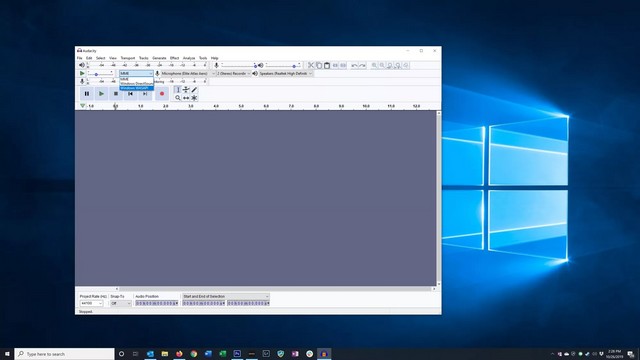This screenshot has width=640, height=360.
Task: Open the audio host MME dropdown
Action: click(136, 73)
